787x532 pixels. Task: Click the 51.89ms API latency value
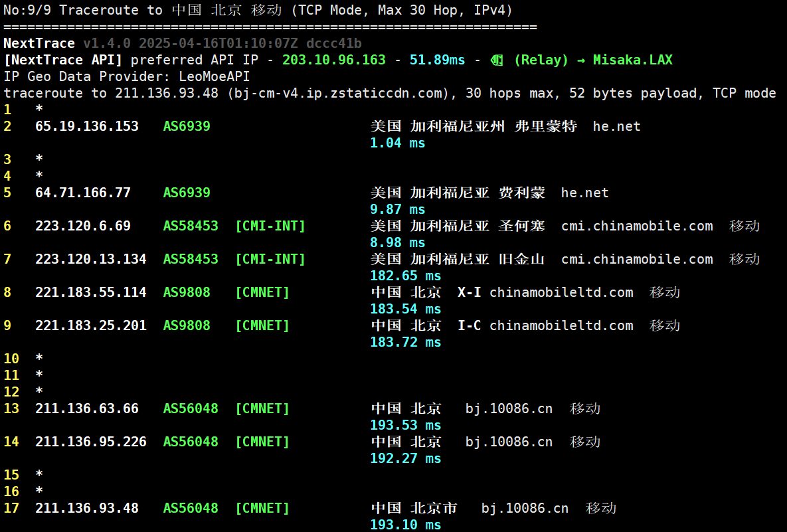pos(438,60)
